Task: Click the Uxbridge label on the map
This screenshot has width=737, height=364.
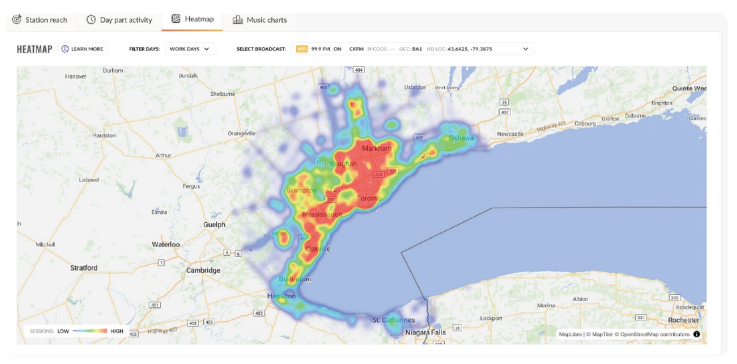Action: (x=416, y=87)
